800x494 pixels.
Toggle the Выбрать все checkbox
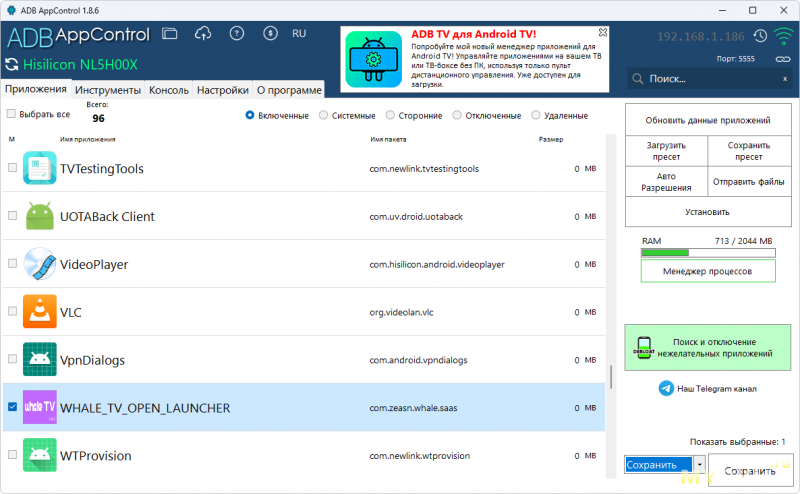coord(11,114)
